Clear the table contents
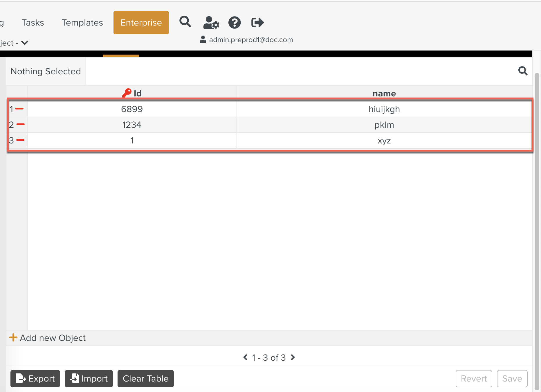The height and width of the screenshot is (392, 541). (x=145, y=378)
